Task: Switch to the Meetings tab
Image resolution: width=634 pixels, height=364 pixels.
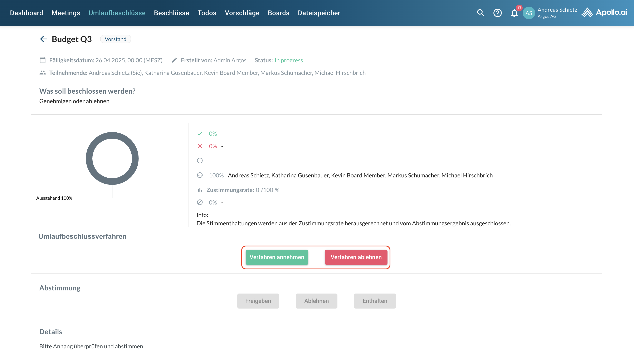Action: tap(66, 13)
